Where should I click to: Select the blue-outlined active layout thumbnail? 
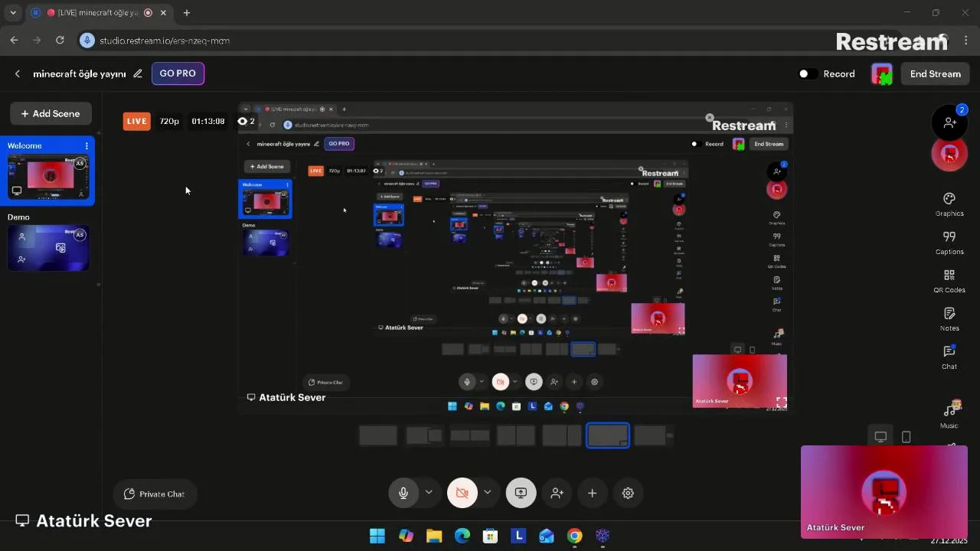point(608,435)
